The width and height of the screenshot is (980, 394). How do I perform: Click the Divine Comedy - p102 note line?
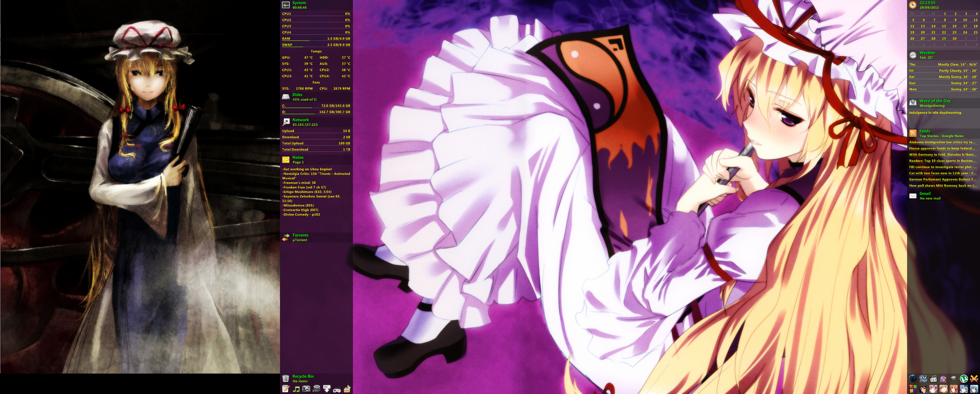click(x=301, y=215)
